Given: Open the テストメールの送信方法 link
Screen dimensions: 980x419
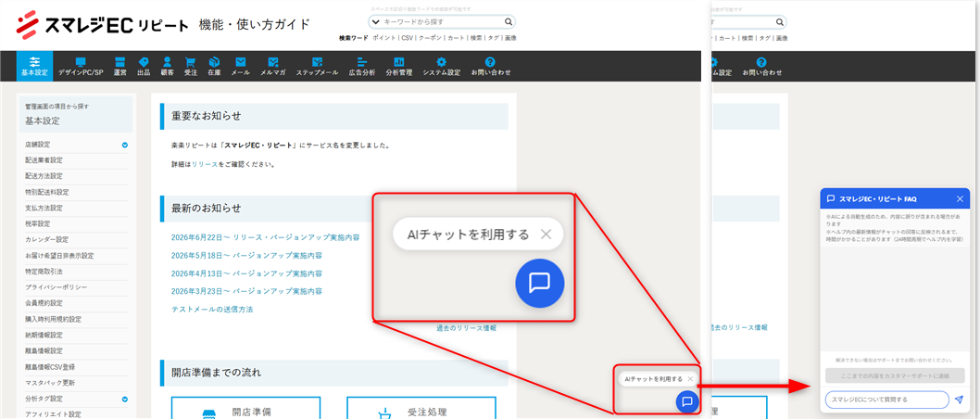Looking at the screenshot, I should click(212, 310).
